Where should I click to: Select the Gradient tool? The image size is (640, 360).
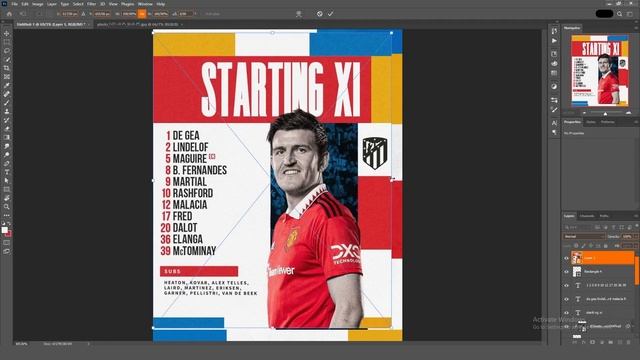pyautogui.click(x=7, y=137)
